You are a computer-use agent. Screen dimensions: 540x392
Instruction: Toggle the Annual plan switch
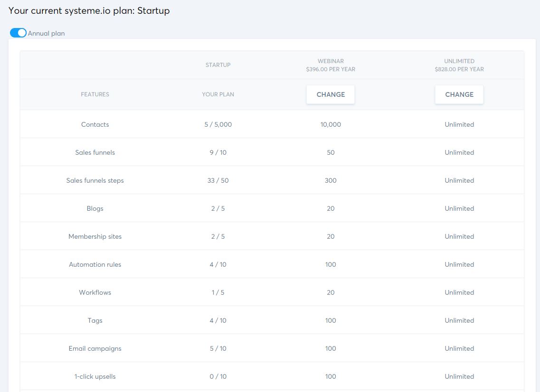point(18,33)
